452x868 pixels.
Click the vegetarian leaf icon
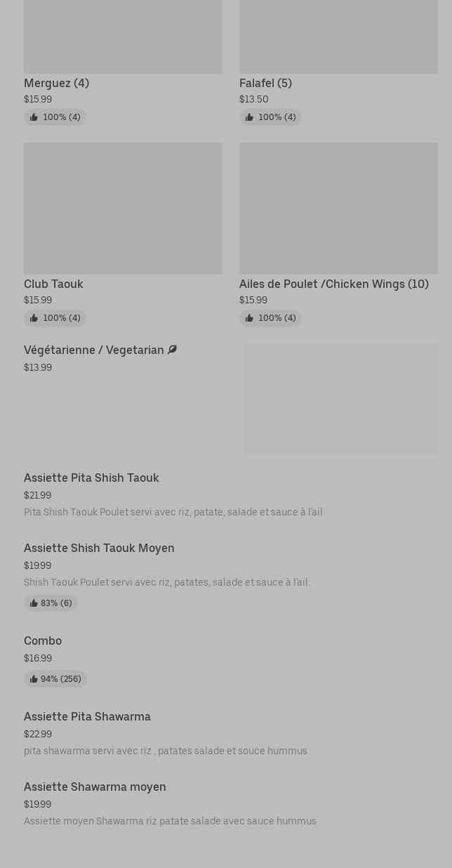[x=172, y=350]
